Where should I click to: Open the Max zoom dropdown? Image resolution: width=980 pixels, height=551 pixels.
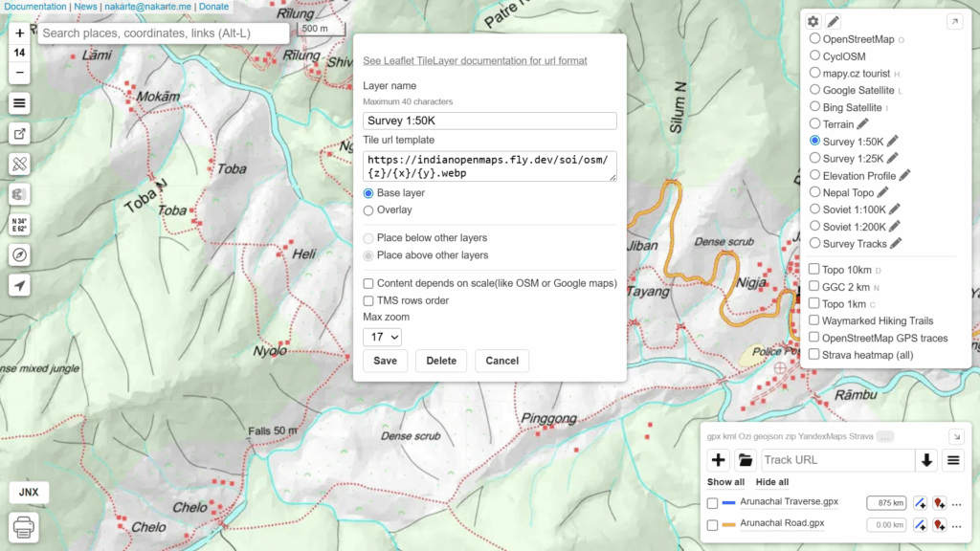pyautogui.click(x=382, y=337)
